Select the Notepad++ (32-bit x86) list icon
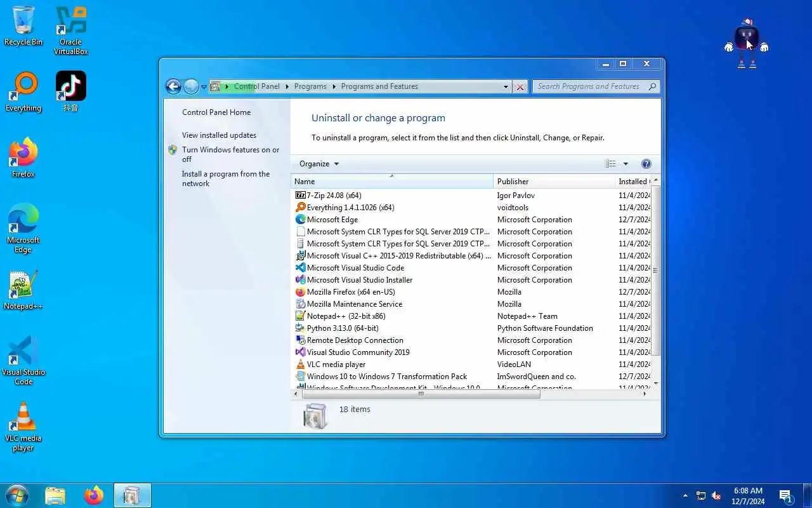This screenshot has height=508, width=812. 301,316
